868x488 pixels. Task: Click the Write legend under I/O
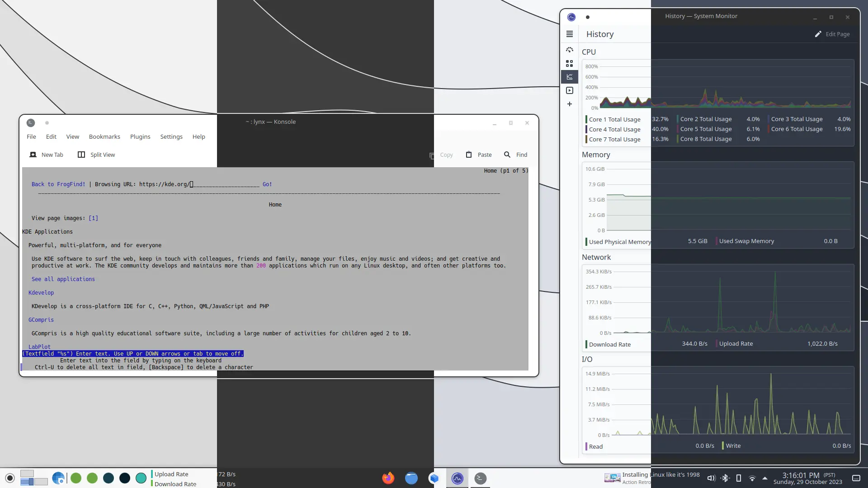787,446
